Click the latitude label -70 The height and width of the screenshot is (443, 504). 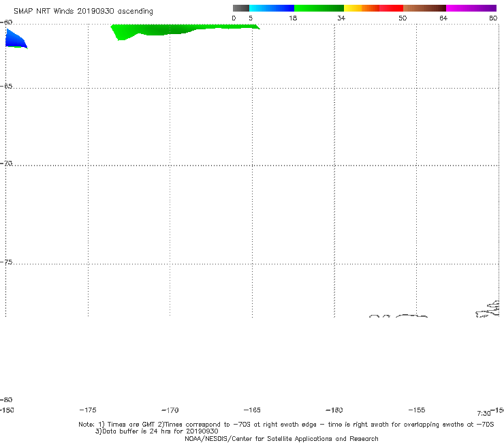[x=6, y=164]
